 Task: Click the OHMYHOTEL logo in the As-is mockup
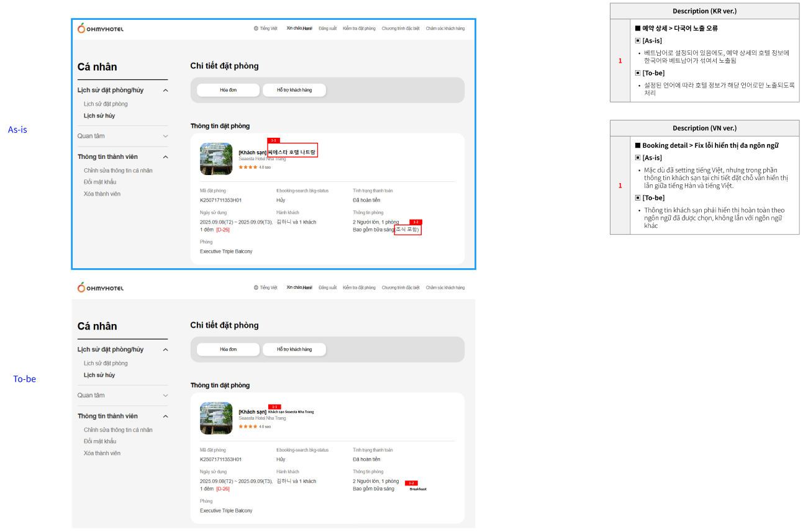[x=101, y=28]
